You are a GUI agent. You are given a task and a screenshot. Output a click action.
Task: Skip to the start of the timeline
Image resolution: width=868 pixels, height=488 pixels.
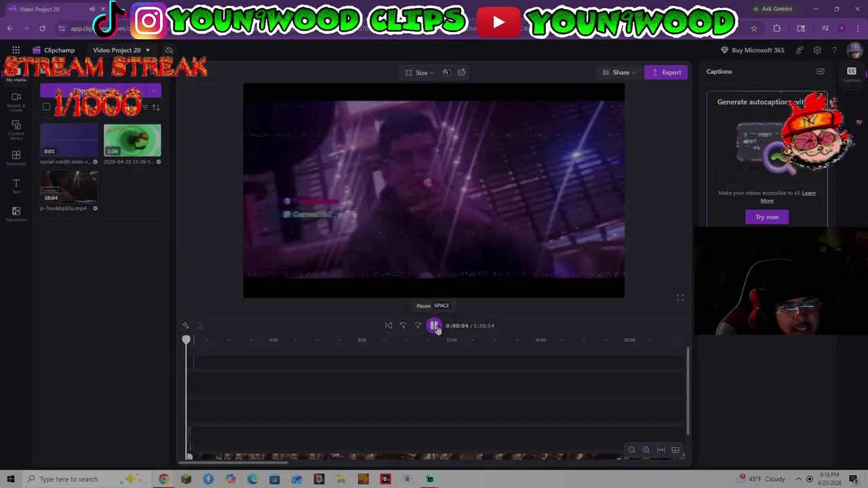[389, 325]
